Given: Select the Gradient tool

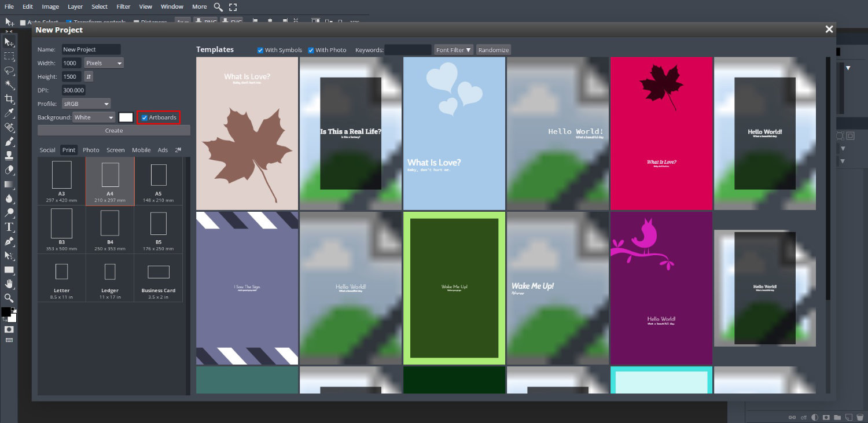Looking at the screenshot, I should (x=9, y=184).
